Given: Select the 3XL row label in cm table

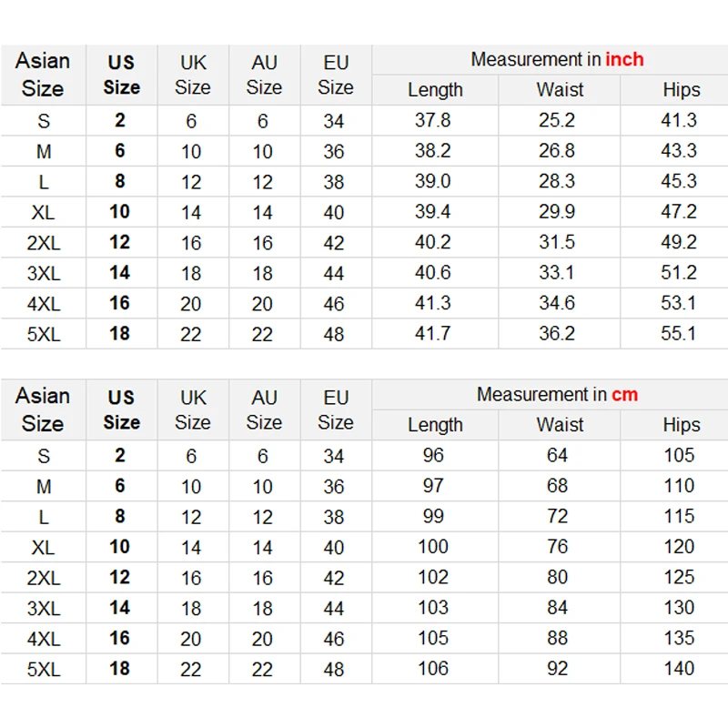Looking at the screenshot, I should [43, 608].
